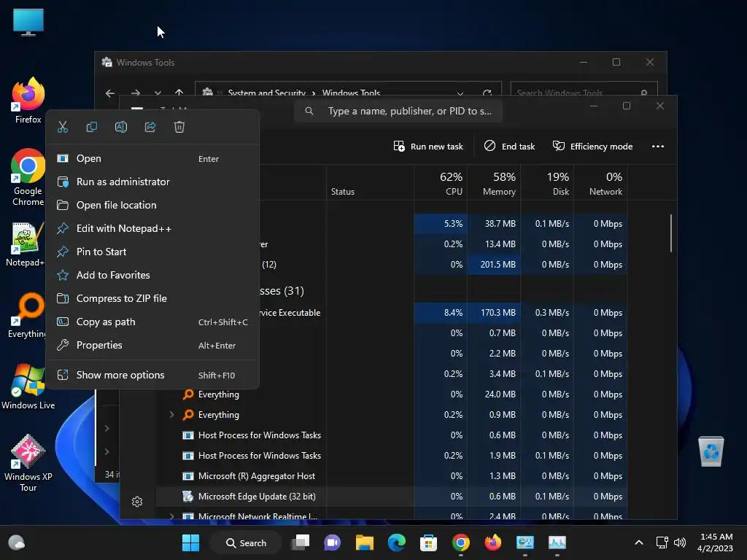This screenshot has width=747, height=560.
Task: Choose Run as administrator
Action: tap(152, 182)
